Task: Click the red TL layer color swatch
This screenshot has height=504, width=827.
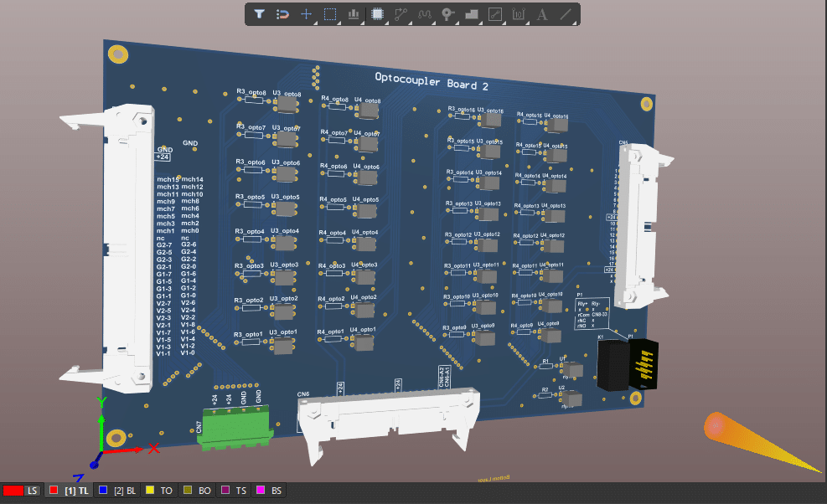Action: [53, 490]
